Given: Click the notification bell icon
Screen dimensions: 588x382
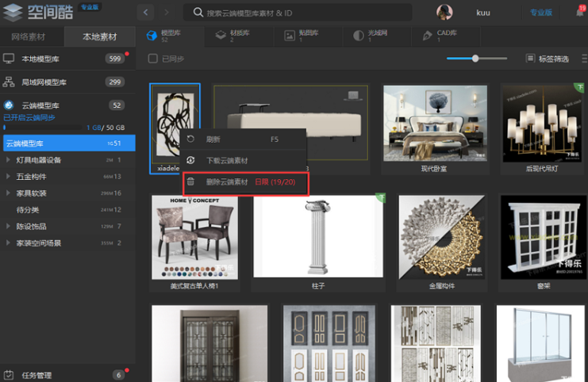Looking at the screenshot, I should 579,13.
